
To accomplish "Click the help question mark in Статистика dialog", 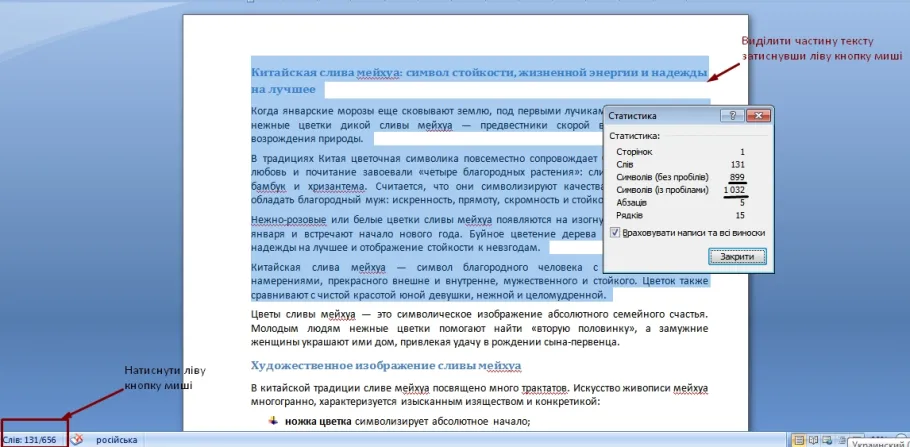I will coord(732,116).
